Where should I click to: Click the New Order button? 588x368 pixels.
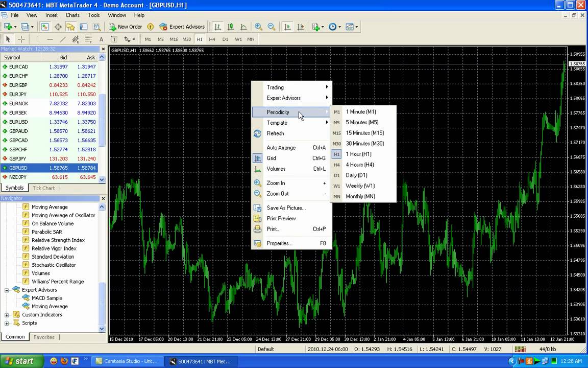click(x=125, y=27)
